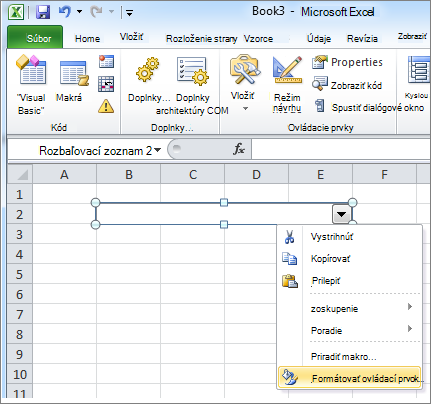The width and height of the screenshot is (431, 404).
Task: Click the XML source icon at the ribbon edge
Action: [x=419, y=70]
